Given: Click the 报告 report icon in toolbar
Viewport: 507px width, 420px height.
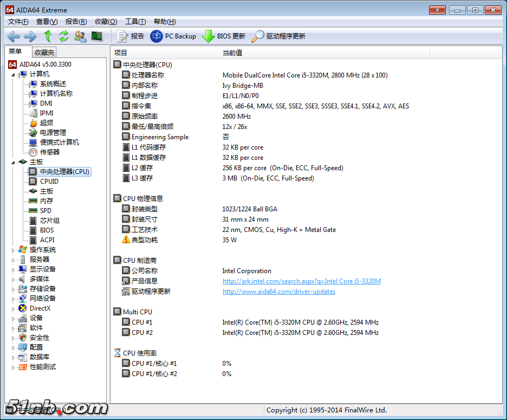Looking at the screenshot, I should [123, 36].
